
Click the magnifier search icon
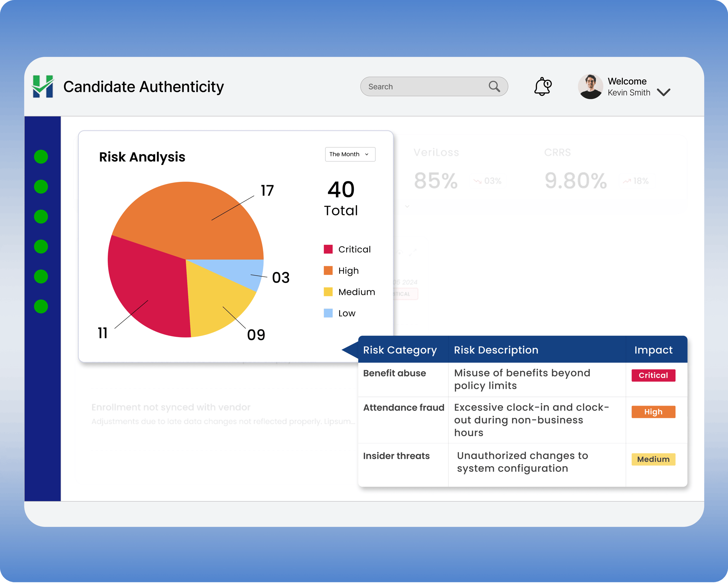pyautogui.click(x=494, y=87)
